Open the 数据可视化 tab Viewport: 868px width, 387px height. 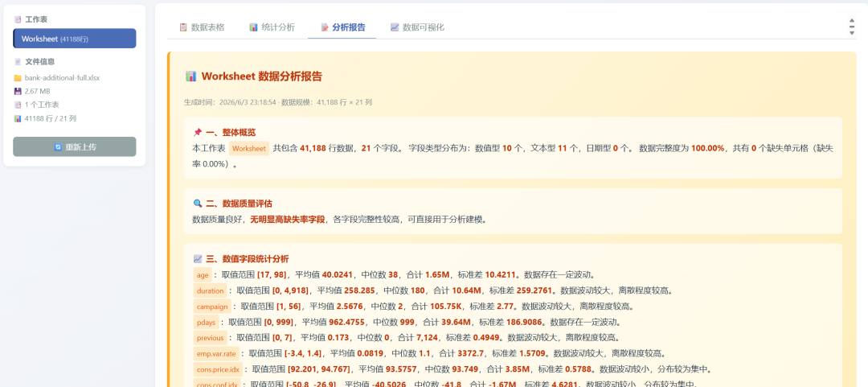coord(417,27)
